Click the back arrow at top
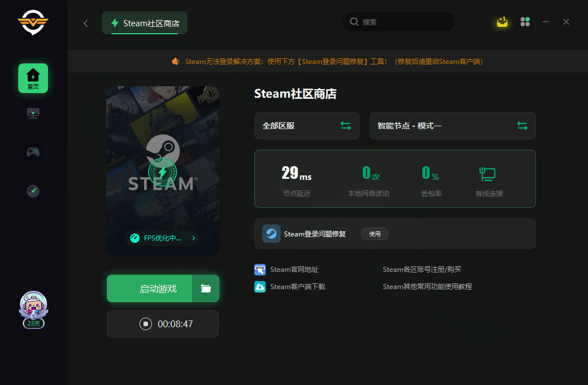Screen dimensions: 588x385 pos(86,23)
